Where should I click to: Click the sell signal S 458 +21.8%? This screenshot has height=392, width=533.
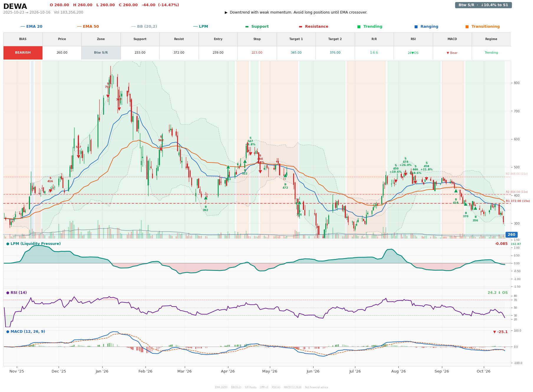coord(426,179)
